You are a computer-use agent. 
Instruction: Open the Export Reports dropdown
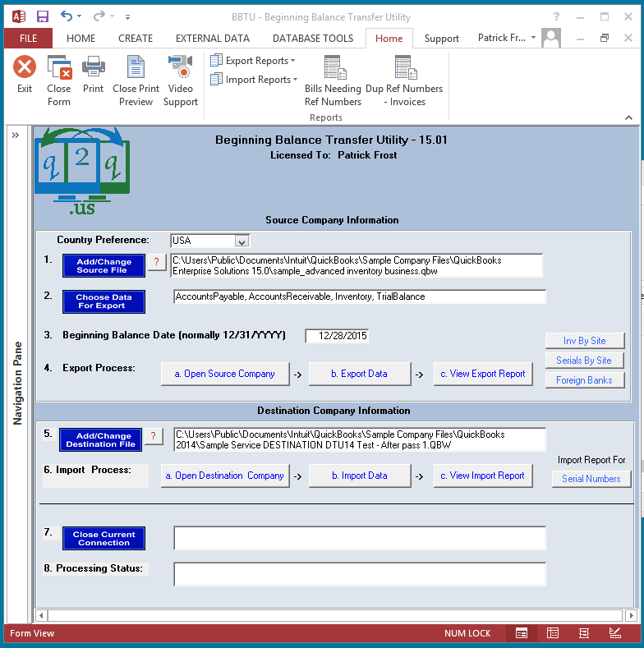(252, 61)
